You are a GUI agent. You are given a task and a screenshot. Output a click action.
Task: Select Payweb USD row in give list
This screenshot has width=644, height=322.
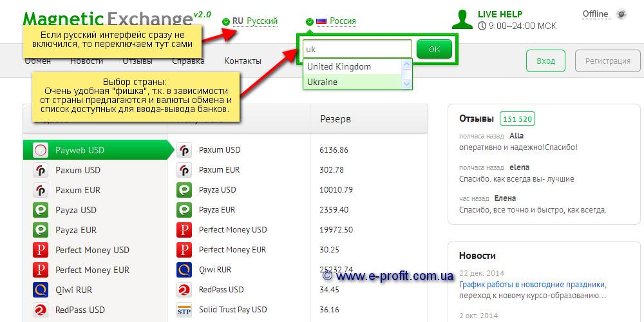[x=99, y=150]
